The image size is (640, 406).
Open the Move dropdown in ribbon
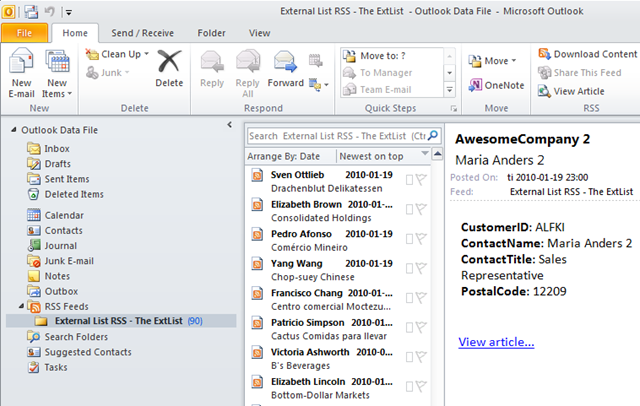[492, 61]
